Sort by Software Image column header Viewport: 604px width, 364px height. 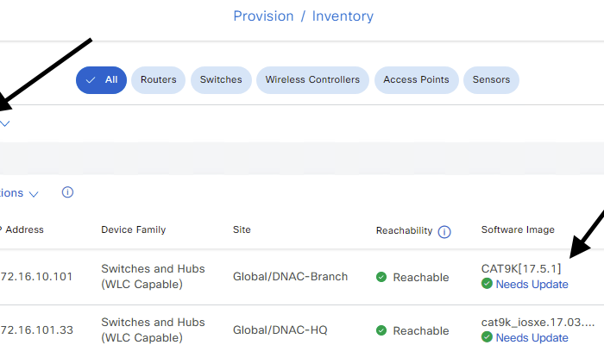518,229
